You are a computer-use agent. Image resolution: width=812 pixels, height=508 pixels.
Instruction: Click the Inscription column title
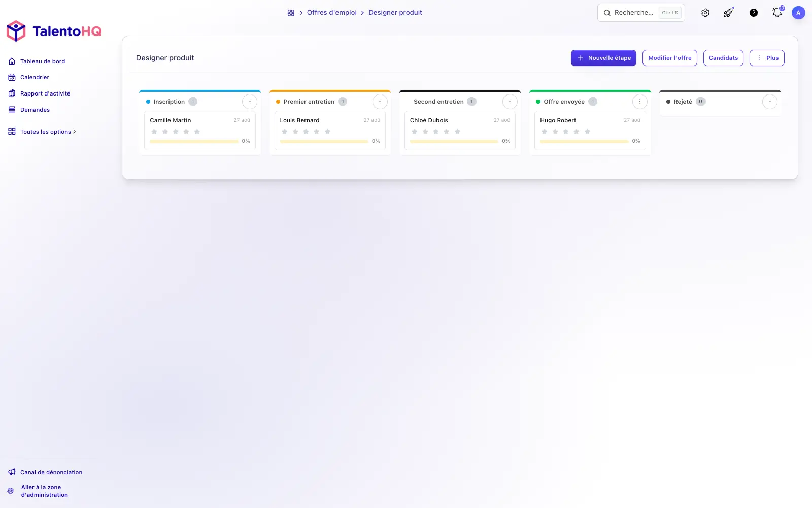(x=169, y=102)
